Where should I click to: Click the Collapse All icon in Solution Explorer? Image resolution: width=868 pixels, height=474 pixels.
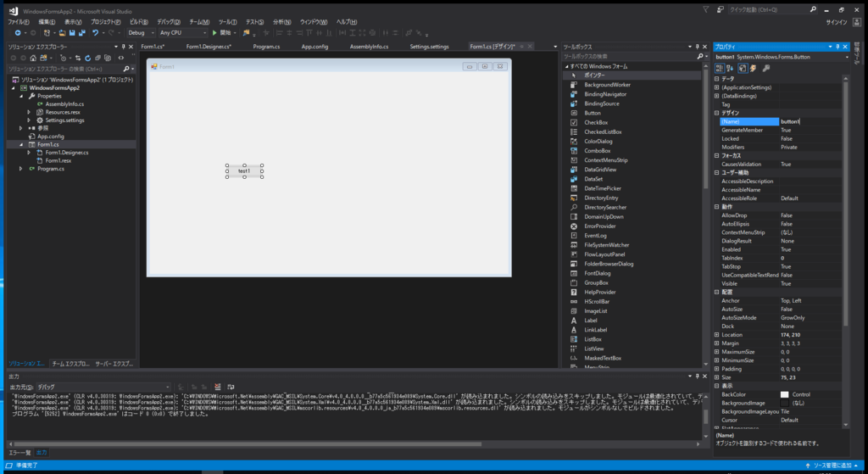(98, 58)
